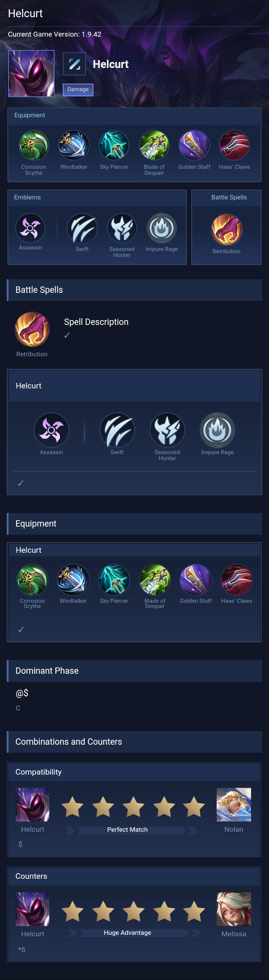Open the Sky Piercer item in top Equipment panel
The width and height of the screenshot is (269, 980).
pyautogui.click(x=114, y=145)
